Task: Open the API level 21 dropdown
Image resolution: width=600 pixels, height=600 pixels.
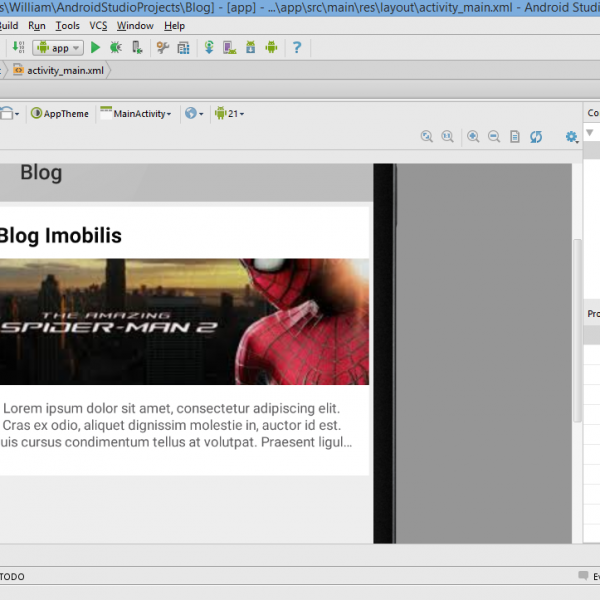Action: click(x=229, y=114)
